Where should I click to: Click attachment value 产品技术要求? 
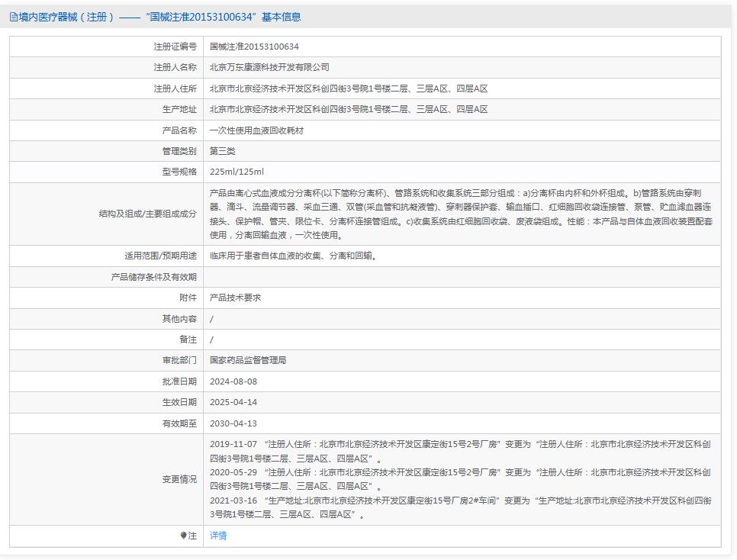(x=235, y=298)
